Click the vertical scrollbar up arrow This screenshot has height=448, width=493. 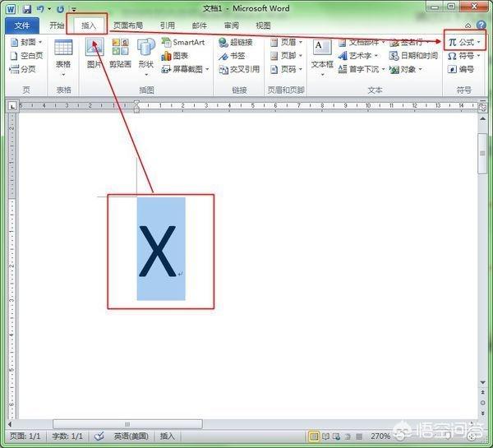pyautogui.click(x=482, y=118)
